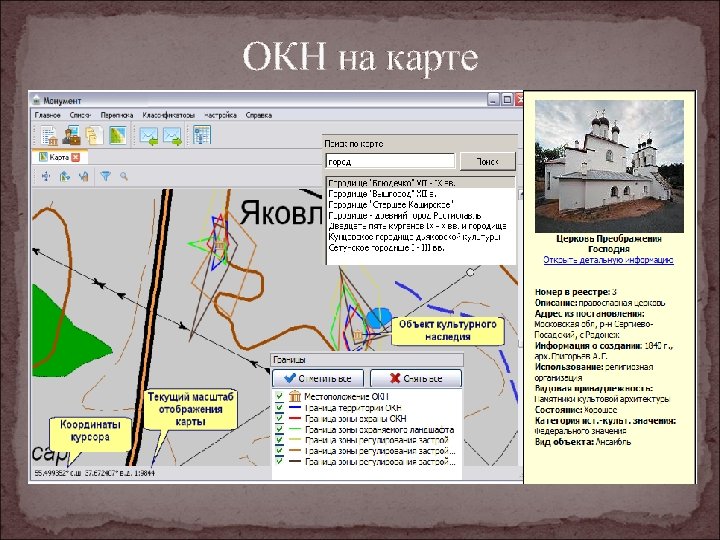The width and height of the screenshot is (720, 540).
Task: Click the stacked documents toolbar icon
Action: click(x=94, y=135)
